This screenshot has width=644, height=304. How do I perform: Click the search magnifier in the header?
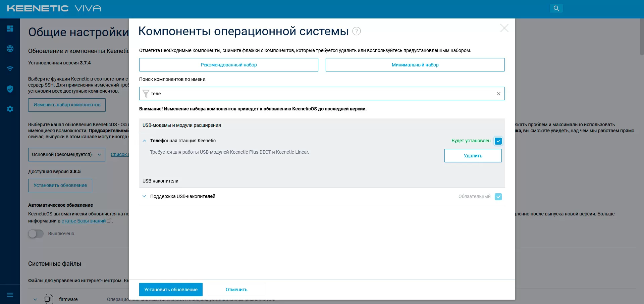click(556, 8)
